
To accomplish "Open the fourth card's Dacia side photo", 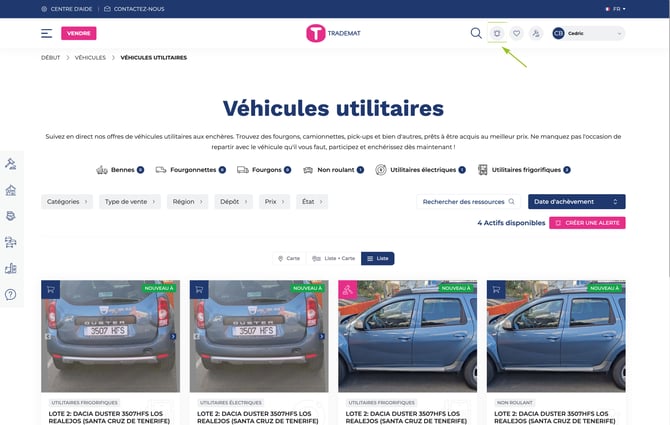I will click(x=556, y=336).
